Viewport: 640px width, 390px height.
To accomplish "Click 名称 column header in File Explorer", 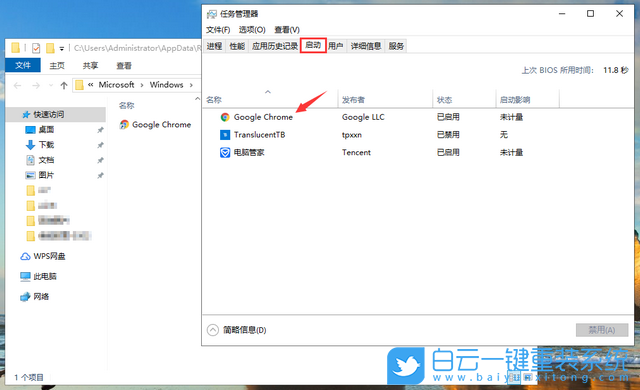I will point(127,106).
